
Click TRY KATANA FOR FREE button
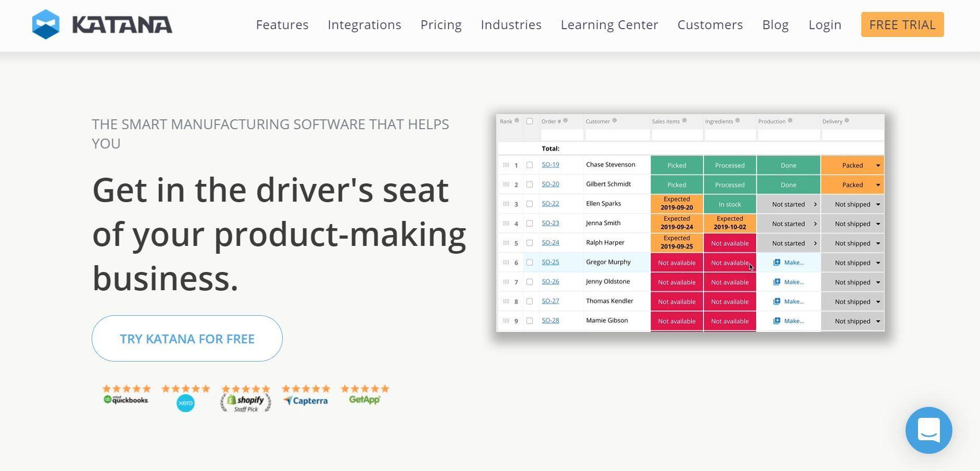click(x=187, y=338)
